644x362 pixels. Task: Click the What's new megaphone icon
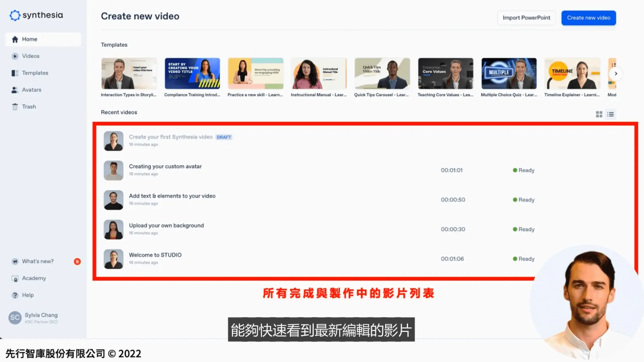tap(15, 261)
